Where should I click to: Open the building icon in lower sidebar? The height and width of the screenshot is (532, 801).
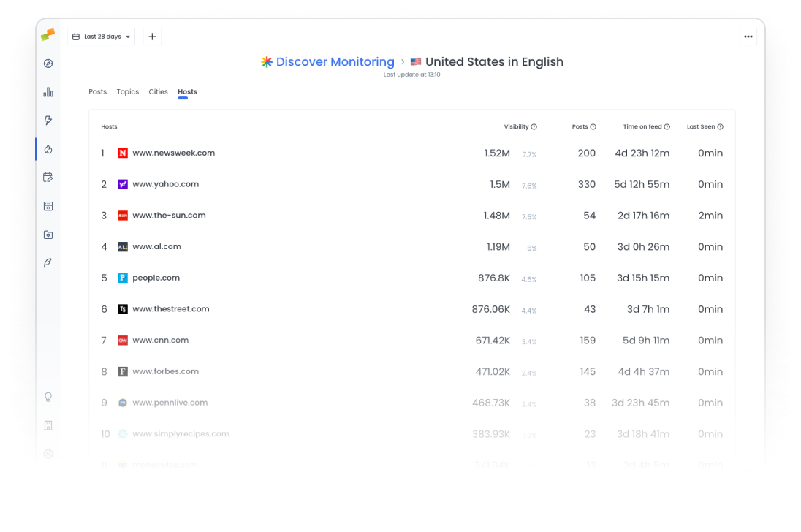(48, 425)
